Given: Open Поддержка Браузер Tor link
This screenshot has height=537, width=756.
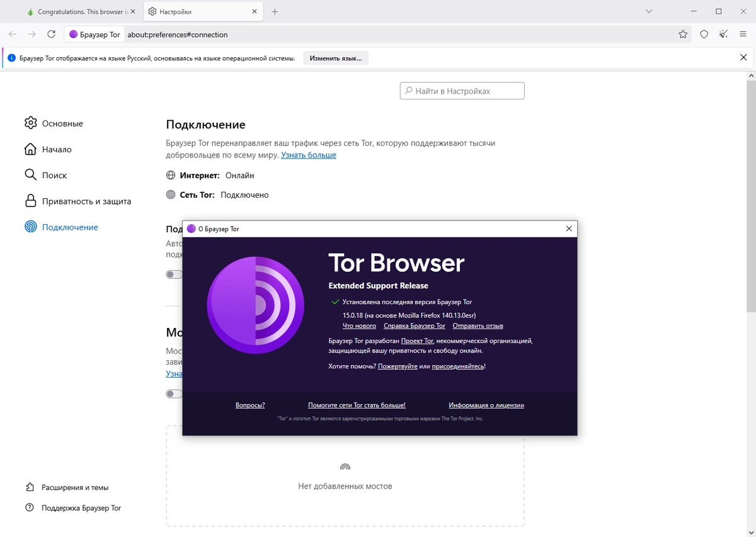Looking at the screenshot, I should (x=73, y=507).
